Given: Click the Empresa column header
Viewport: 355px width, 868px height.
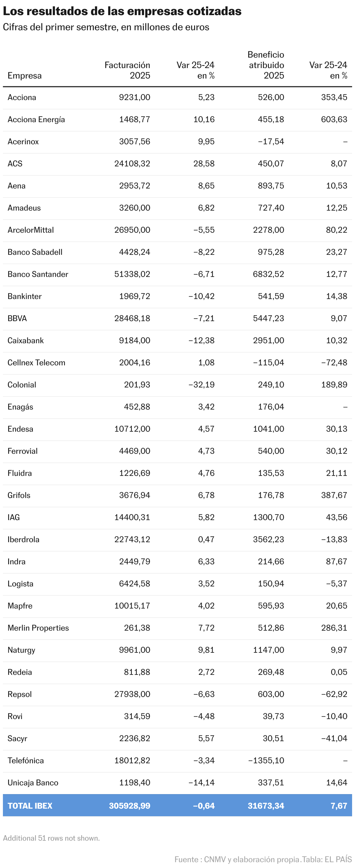Looking at the screenshot, I should 25,75.
